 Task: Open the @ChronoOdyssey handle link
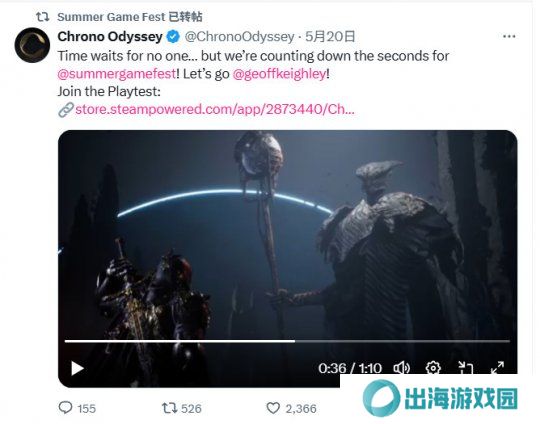point(240,37)
